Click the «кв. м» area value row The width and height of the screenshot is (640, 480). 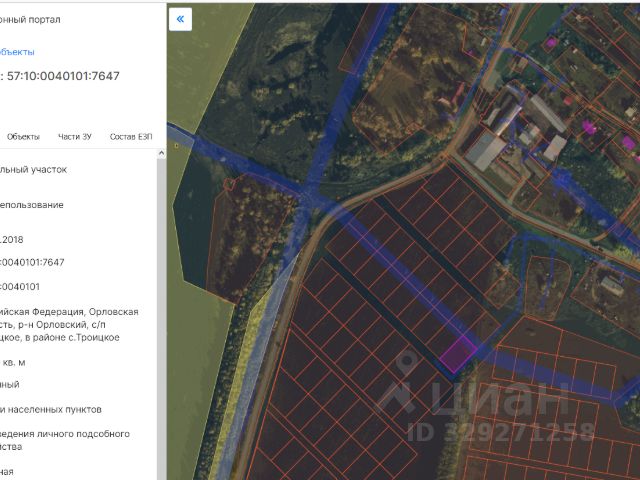click(x=14, y=362)
